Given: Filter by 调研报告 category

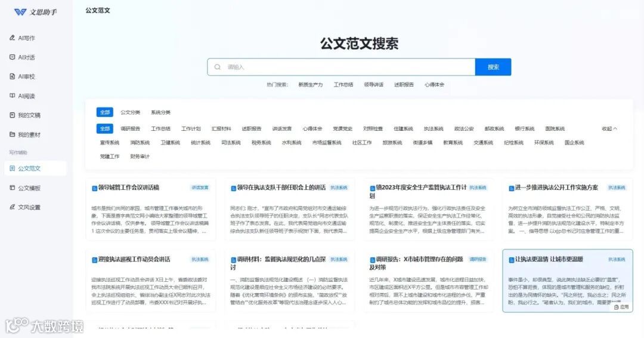Looking at the screenshot, I should (130, 129).
